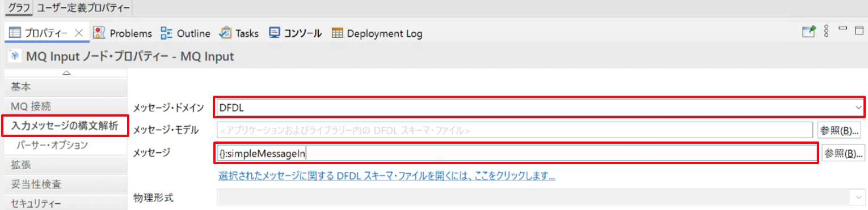The width and height of the screenshot is (868, 210).
Task: Select the セキュリティー properties section
Action: click(66, 203)
